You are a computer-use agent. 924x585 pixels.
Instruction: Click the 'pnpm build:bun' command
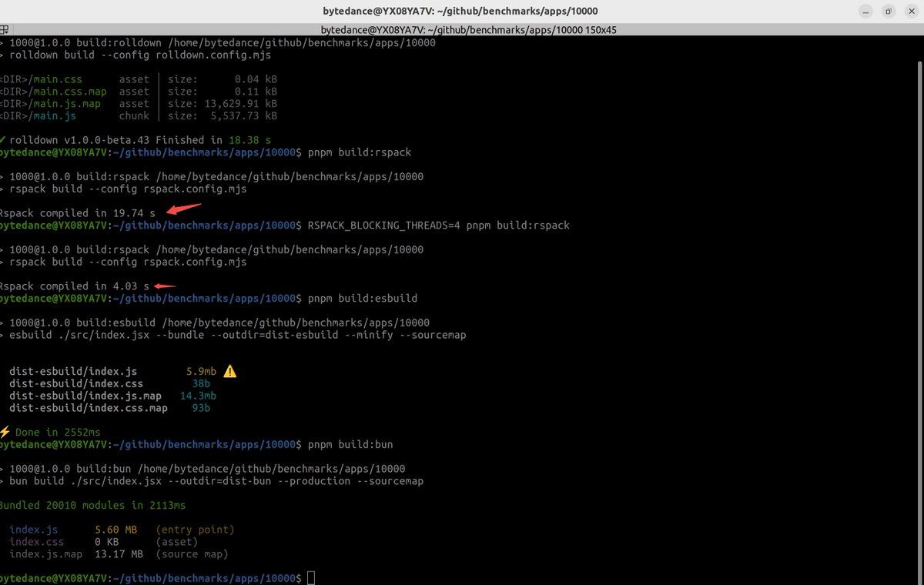coord(350,445)
